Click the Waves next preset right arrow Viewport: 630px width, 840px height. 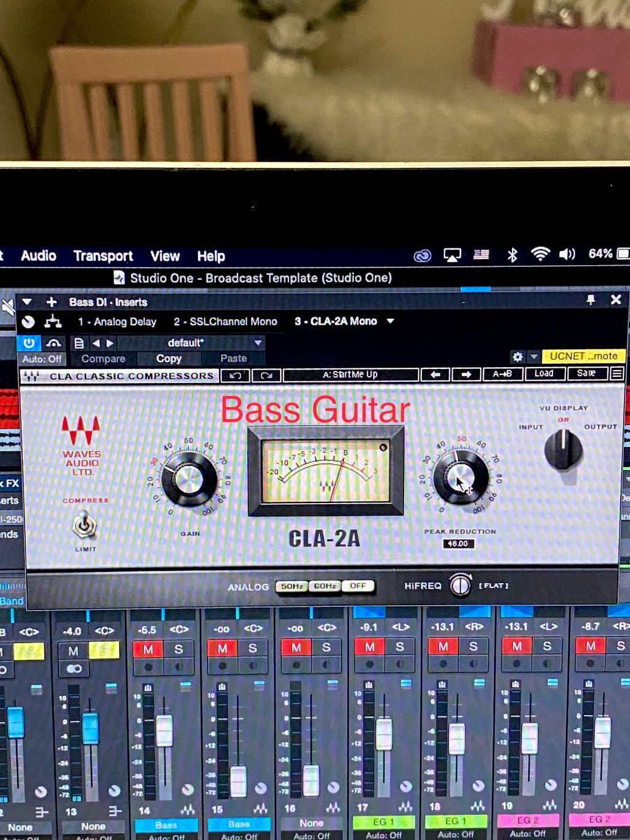coord(466,374)
